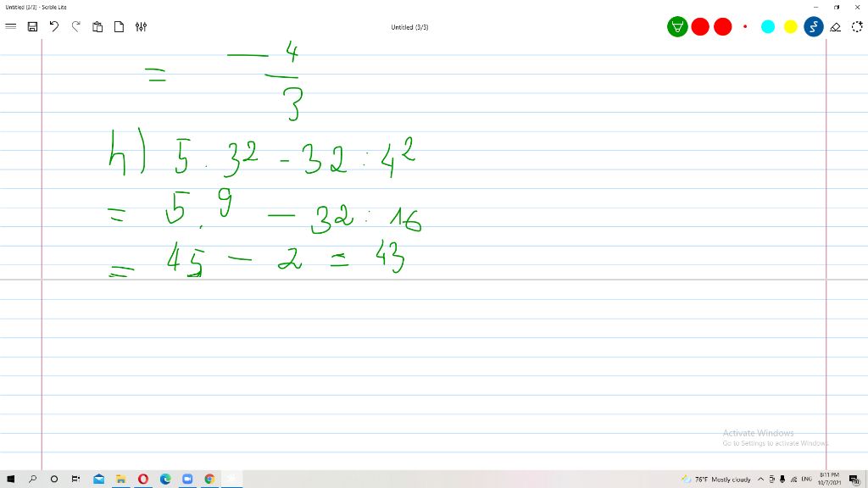Activate the lasso selection tool
The height and width of the screenshot is (488, 868).
coord(857,26)
